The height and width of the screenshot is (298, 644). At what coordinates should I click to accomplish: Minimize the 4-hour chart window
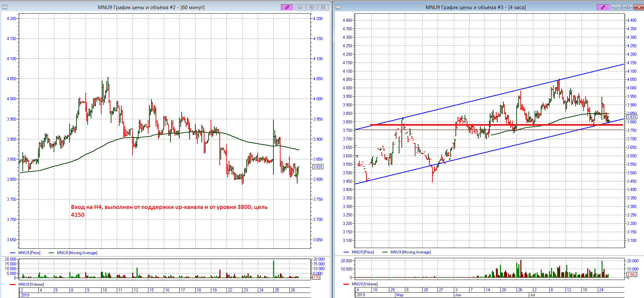(616, 7)
